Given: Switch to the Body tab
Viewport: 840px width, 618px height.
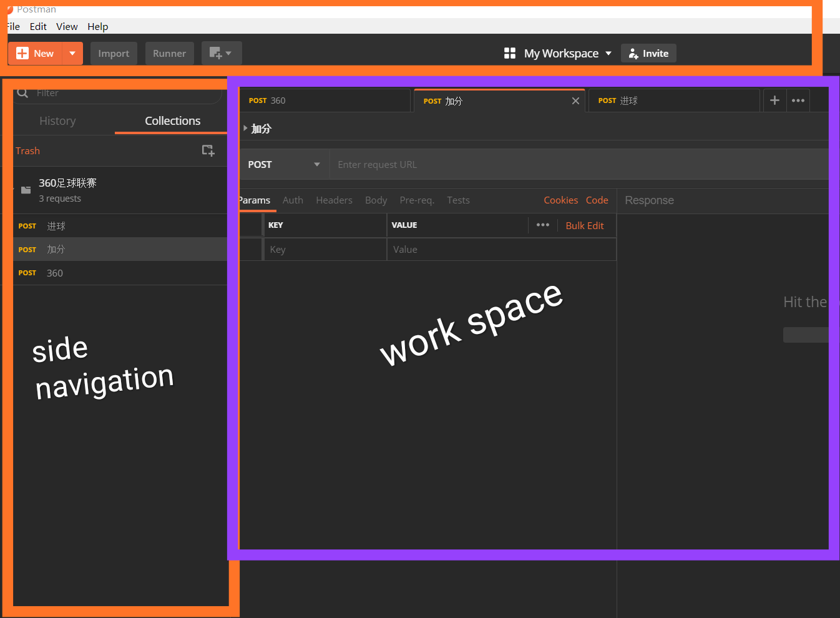Looking at the screenshot, I should coord(376,200).
